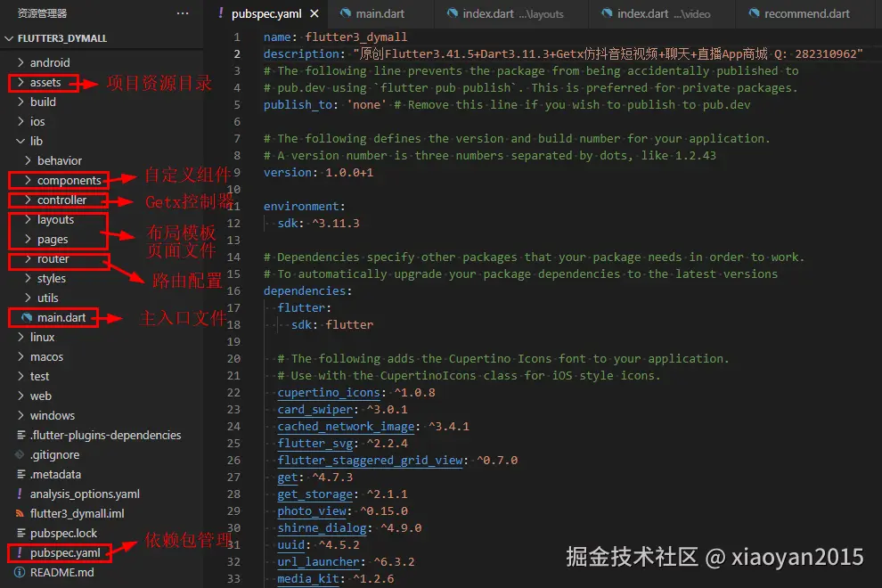
Task: Click the Dart icon on main.dart tab
Action: click(x=346, y=13)
